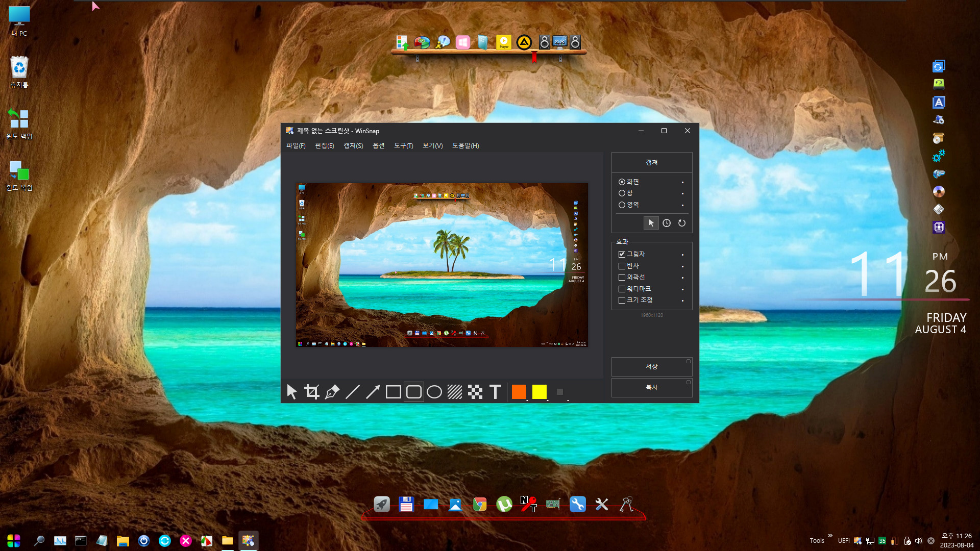
Task: Open the line width dropdown square
Action: click(x=560, y=392)
